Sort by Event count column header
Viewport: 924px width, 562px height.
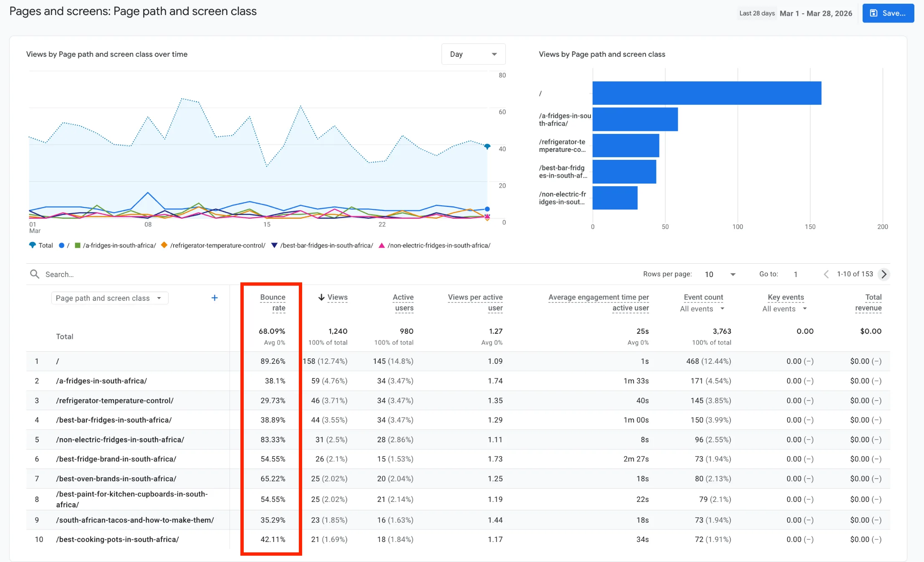click(x=703, y=297)
